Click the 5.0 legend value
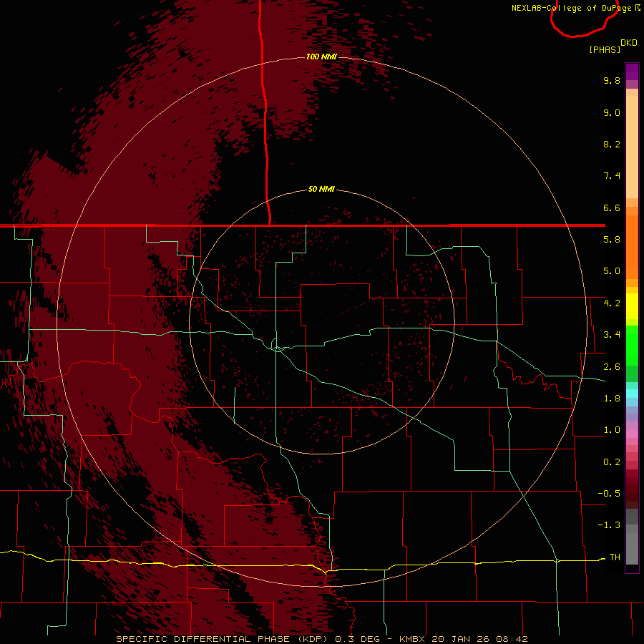644x644 pixels. (612, 271)
